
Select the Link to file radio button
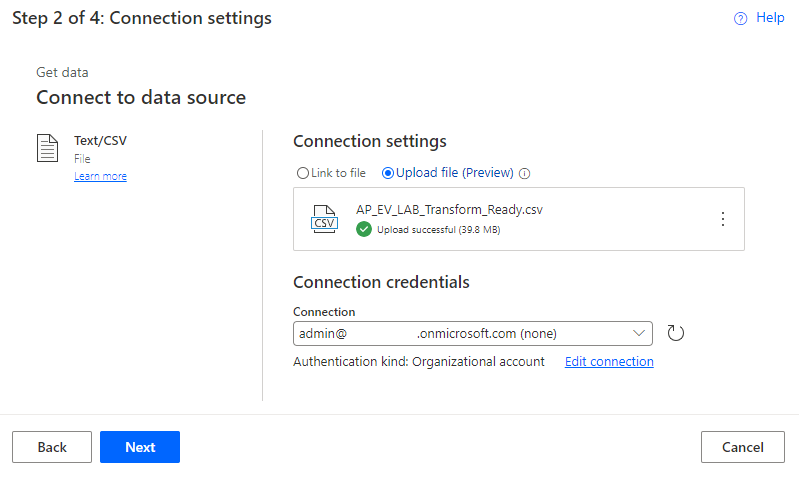[x=303, y=173]
